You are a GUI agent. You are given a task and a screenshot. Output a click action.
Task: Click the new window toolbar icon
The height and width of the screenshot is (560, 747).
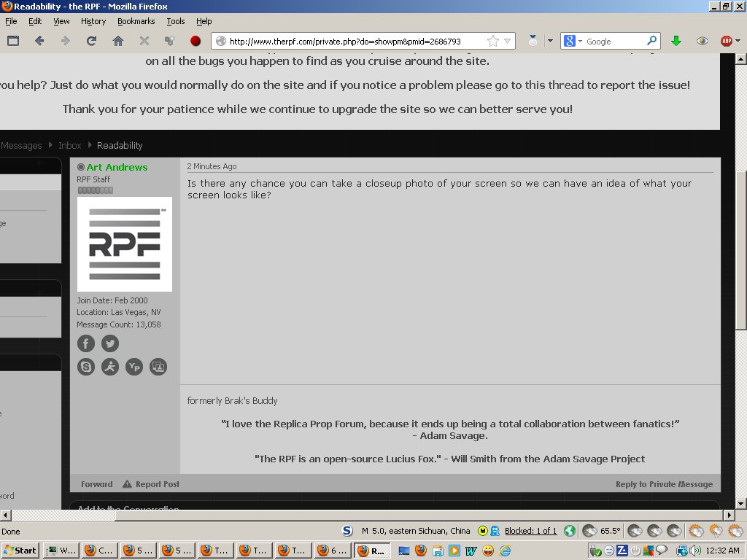pos(13,41)
